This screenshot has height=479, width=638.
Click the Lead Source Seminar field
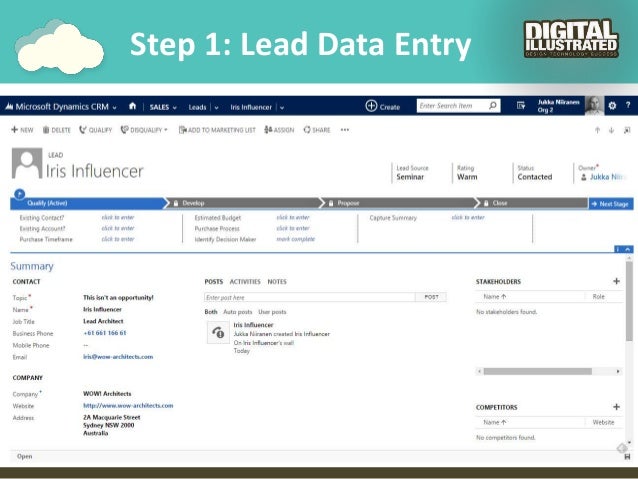413,173
